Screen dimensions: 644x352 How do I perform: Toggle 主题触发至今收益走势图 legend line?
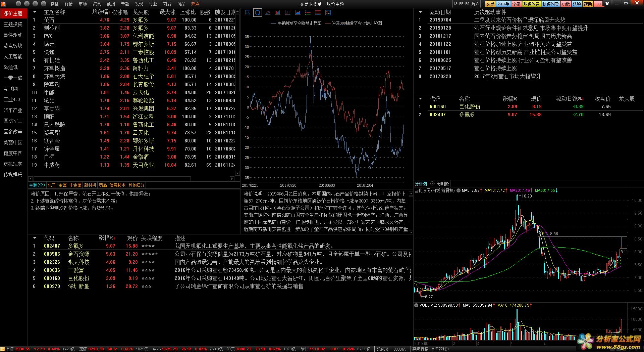click(x=296, y=23)
